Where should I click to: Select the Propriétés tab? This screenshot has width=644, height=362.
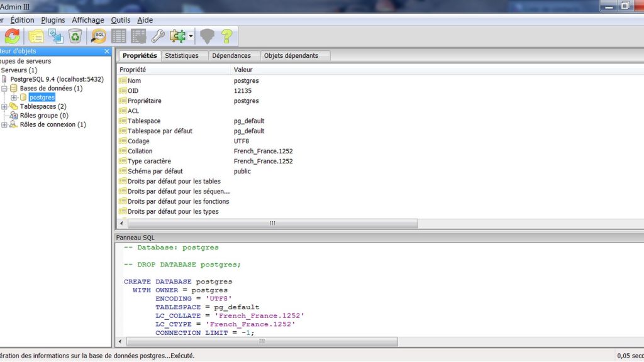140,55
